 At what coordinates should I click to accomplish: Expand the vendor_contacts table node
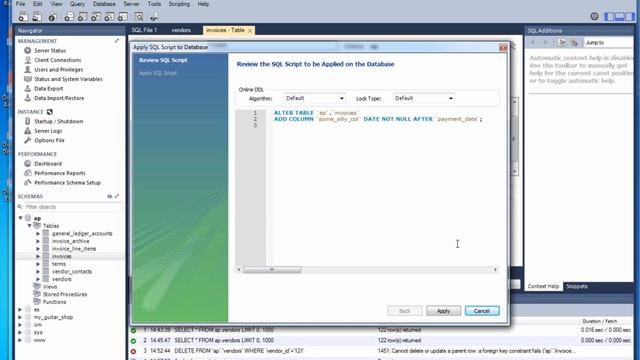click(38, 271)
